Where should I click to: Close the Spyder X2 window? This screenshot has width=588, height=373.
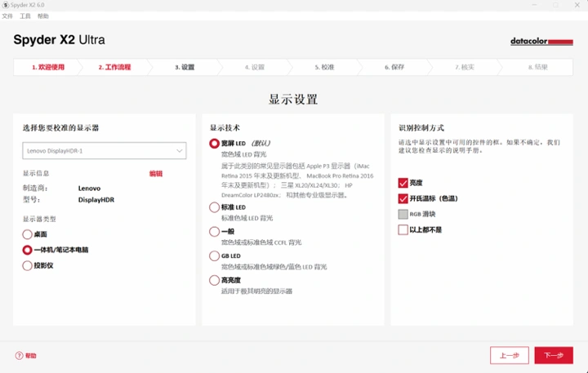click(577, 5)
